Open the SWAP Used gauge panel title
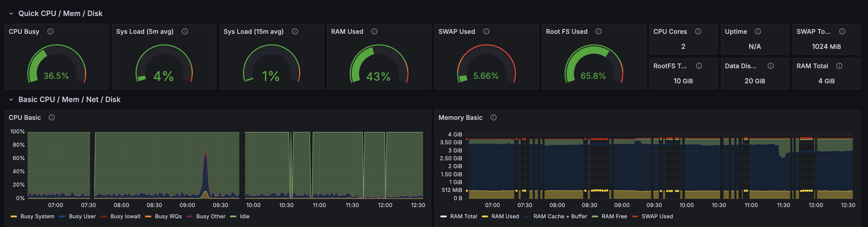The width and height of the screenshot is (868, 227). pyautogui.click(x=457, y=31)
